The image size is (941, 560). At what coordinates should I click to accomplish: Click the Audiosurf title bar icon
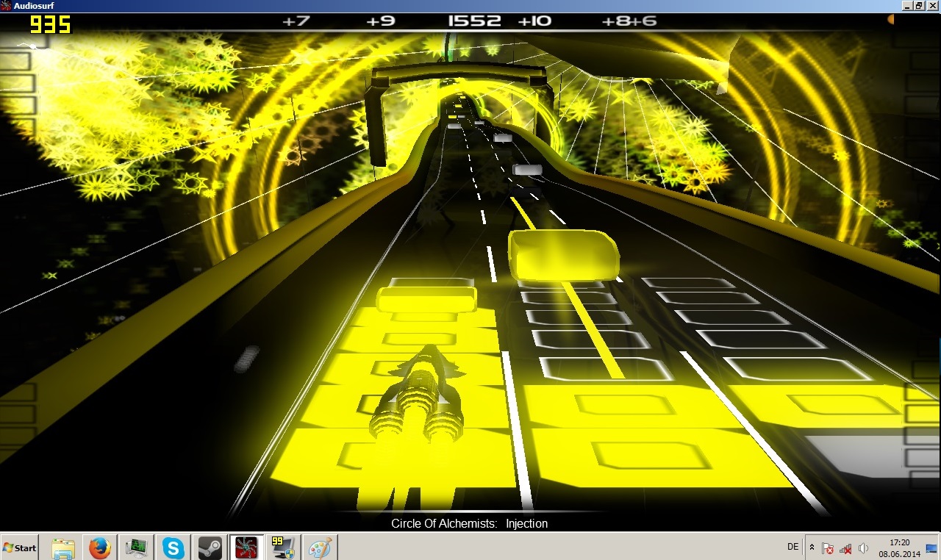click(6, 5)
